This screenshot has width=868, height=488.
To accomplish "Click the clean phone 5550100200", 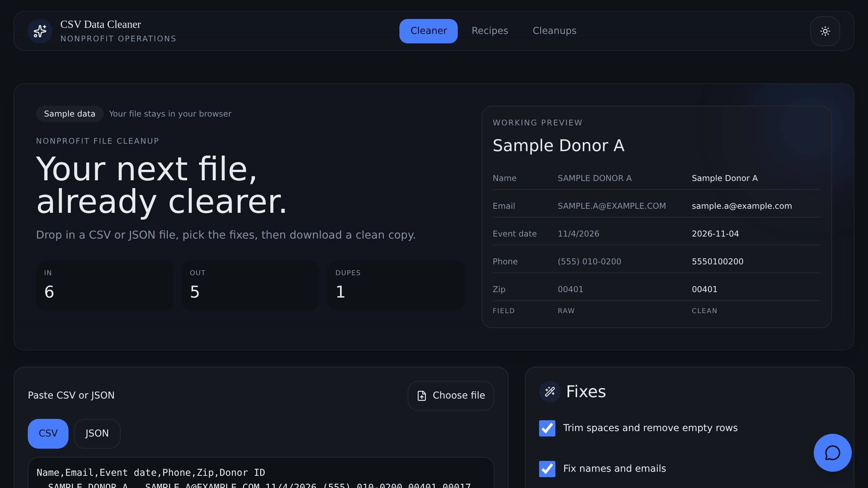I will click(717, 262).
